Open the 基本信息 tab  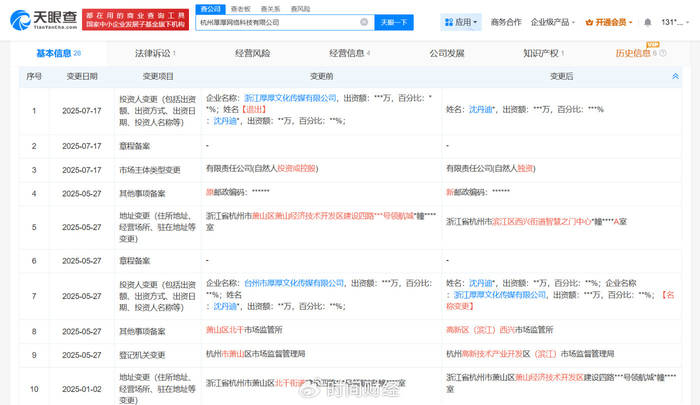tap(58, 53)
